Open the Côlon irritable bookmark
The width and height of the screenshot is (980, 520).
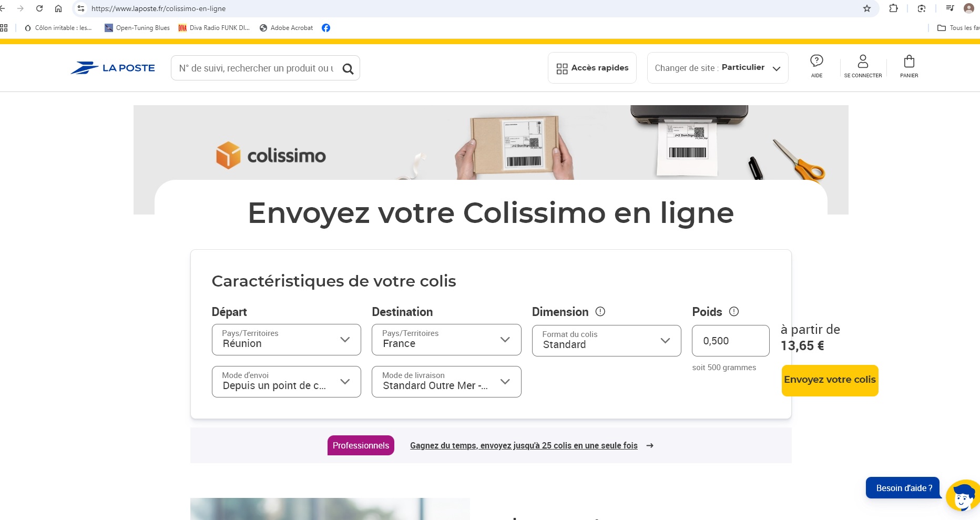58,28
